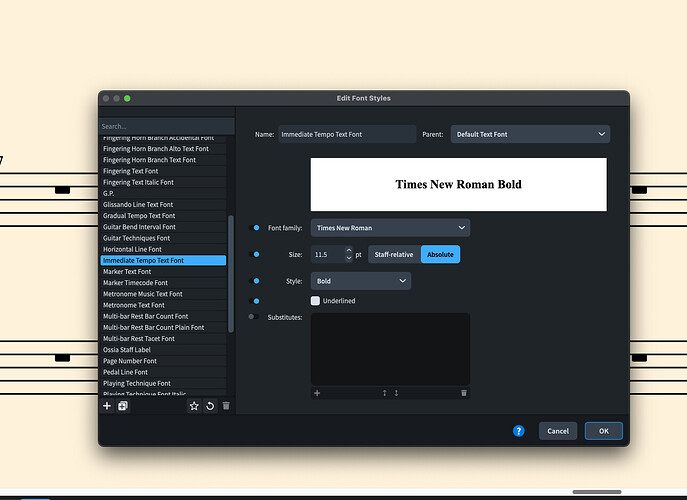The image size is (687, 500).
Task: Select Guitar Bend Interval Font
Action: tap(163, 227)
